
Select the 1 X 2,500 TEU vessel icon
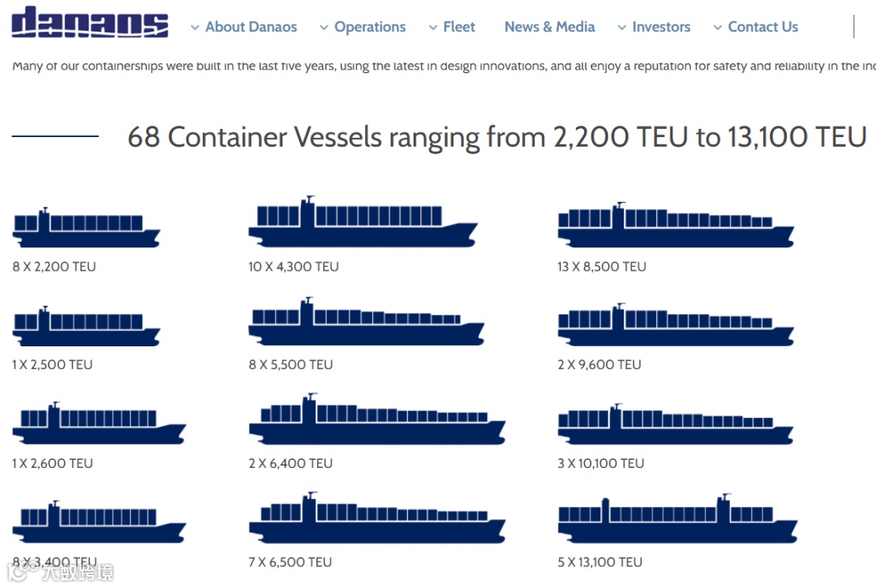coord(86,326)
